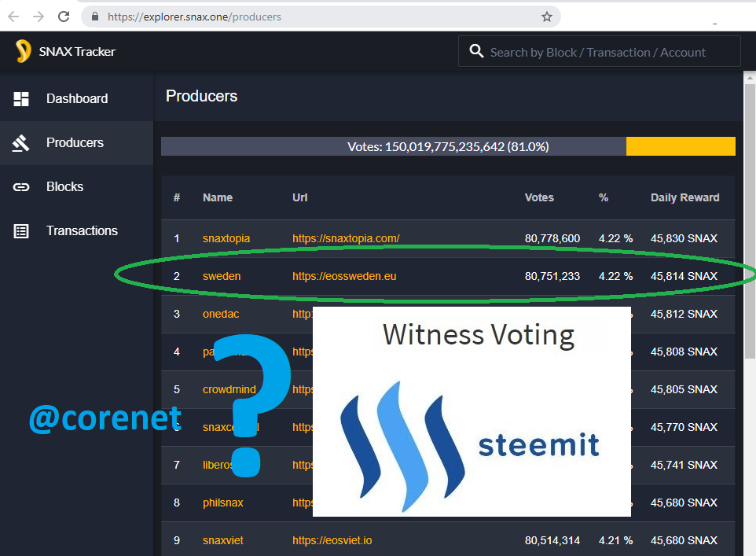Focus Search by Block / Transaction / Account field
The width and height of the screenshot is (756, 556).
click(599, 51)
